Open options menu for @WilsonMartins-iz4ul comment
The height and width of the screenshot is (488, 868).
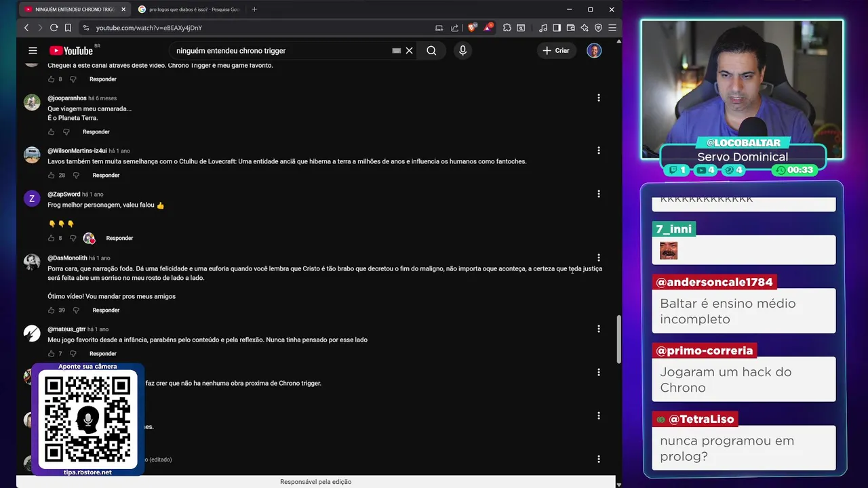pyautogui.click(x=599, y=150)
